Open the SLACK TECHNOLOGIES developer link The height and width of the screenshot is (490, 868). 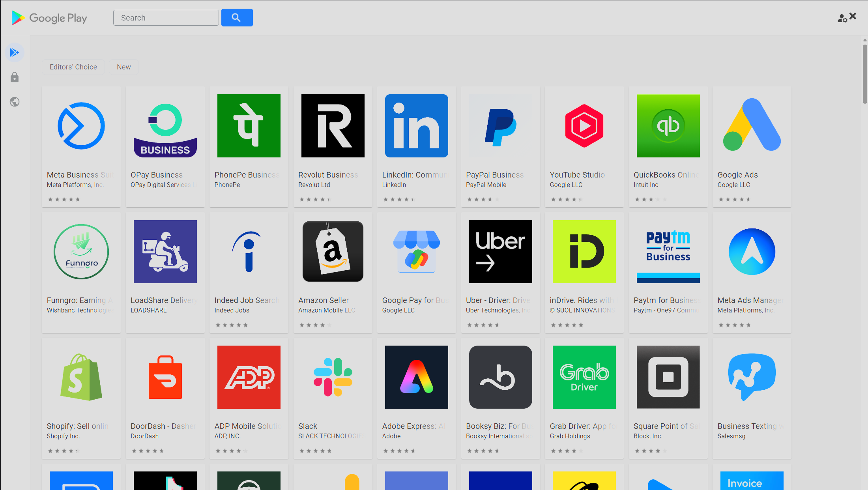tap(331, 436)
